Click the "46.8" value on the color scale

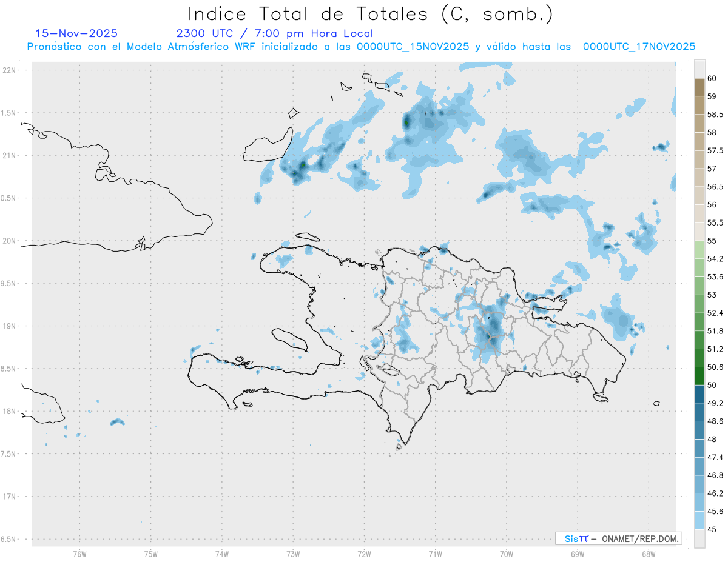(x=715, y=475)
